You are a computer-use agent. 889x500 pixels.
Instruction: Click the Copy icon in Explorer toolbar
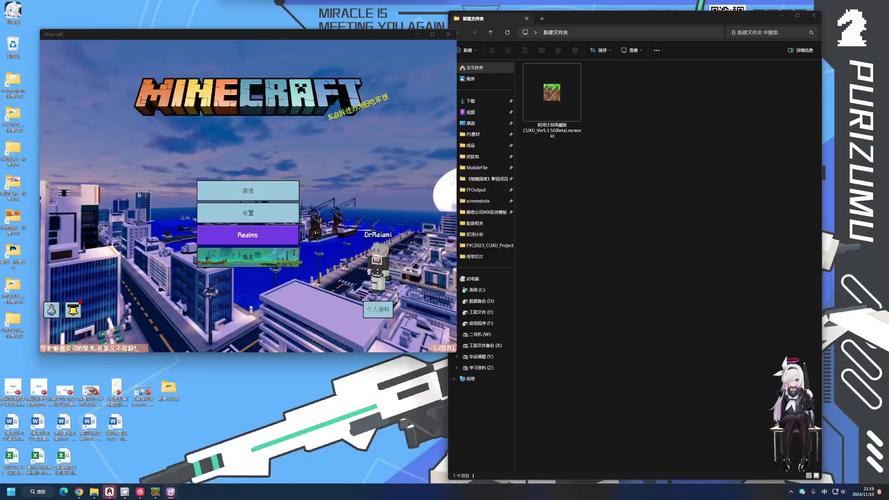pyautogui.click(x=508, y=50)
